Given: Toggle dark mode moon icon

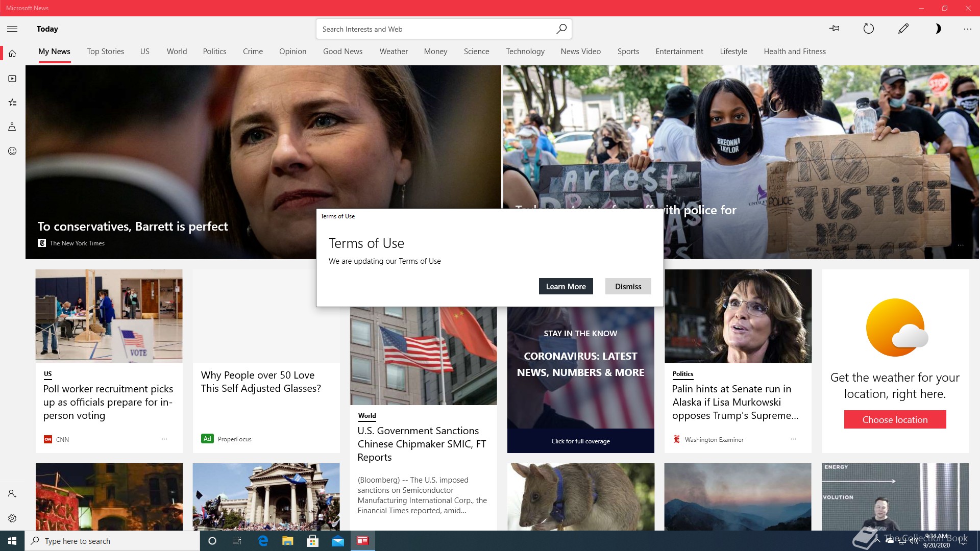Looking at the screenshot, I should click(x=938, y=29).
